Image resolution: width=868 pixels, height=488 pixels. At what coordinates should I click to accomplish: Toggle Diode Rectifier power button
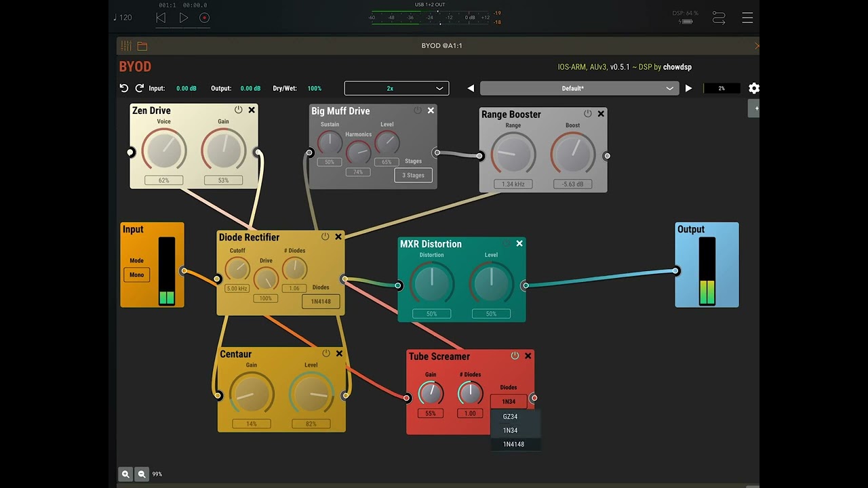pos(325,237)
